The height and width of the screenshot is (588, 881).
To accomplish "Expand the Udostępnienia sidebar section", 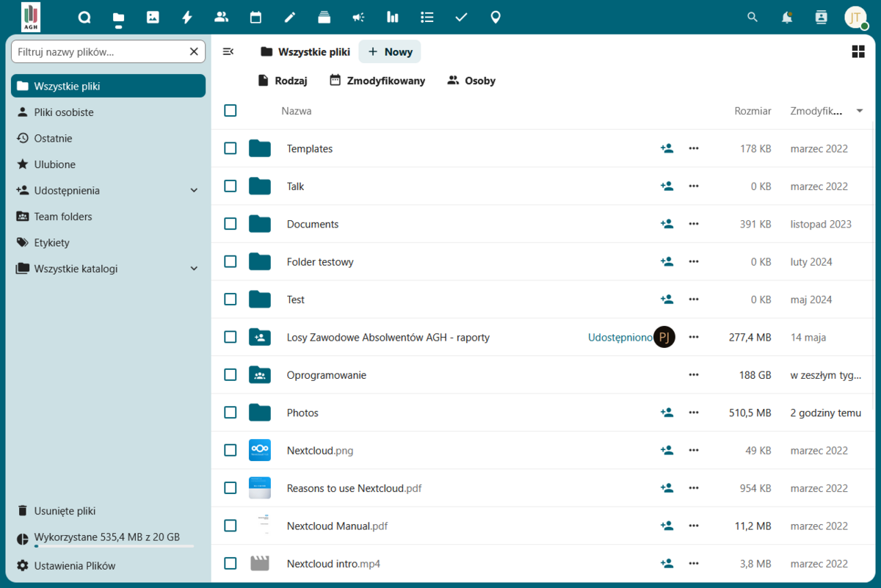I will point(194,191).
